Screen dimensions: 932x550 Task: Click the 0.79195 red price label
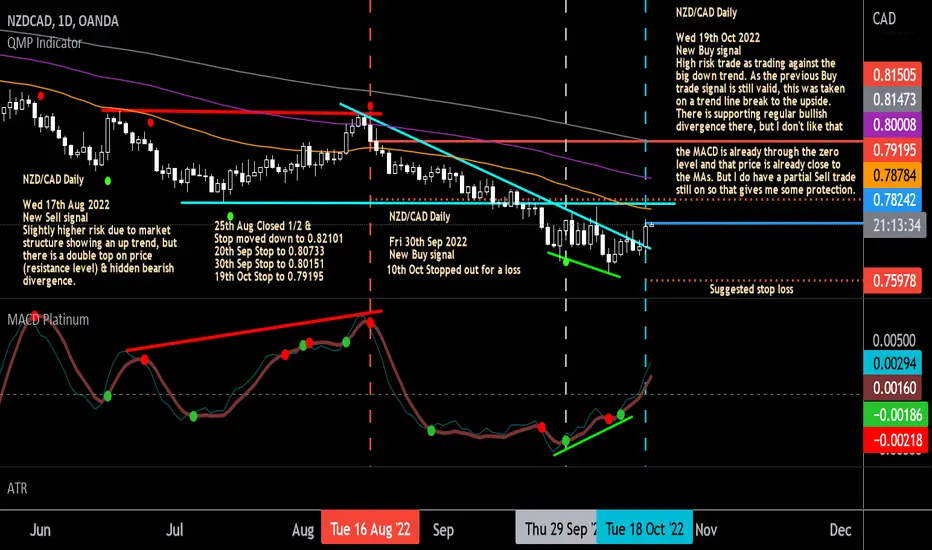(x=894, y=150)
